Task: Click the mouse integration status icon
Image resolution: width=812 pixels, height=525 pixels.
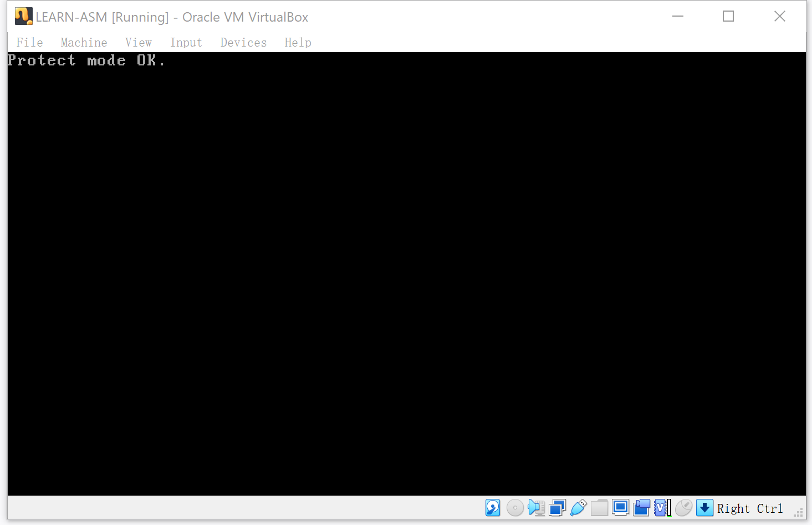Action: [x=683, y=508]
